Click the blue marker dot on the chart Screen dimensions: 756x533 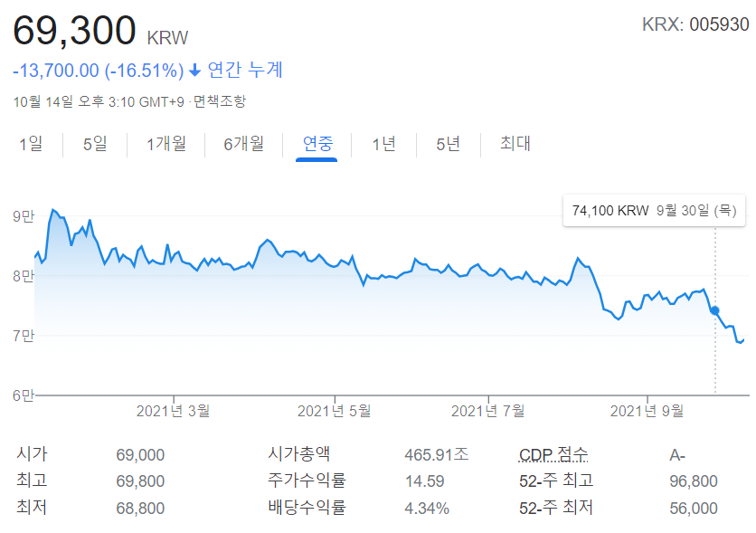click(715, 310)
